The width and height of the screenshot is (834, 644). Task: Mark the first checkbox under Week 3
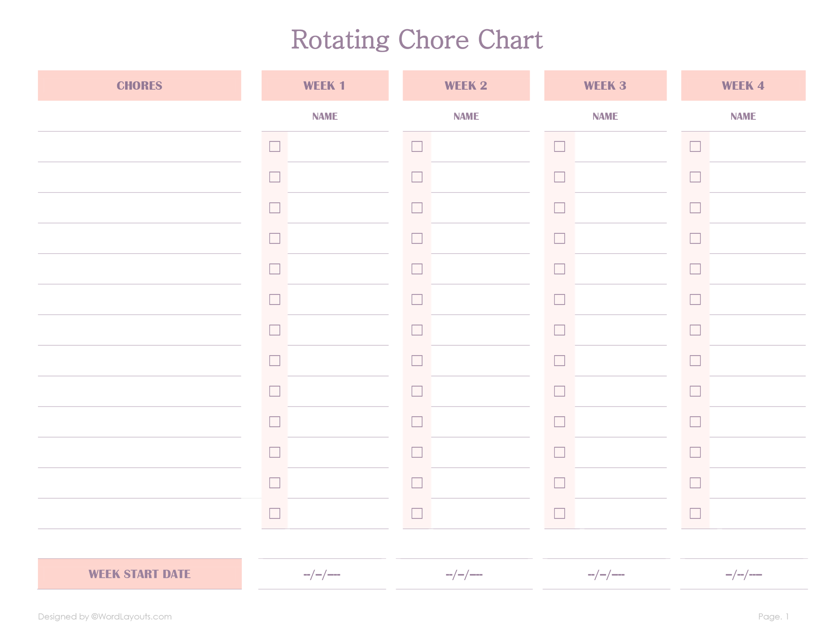[560, 146]
